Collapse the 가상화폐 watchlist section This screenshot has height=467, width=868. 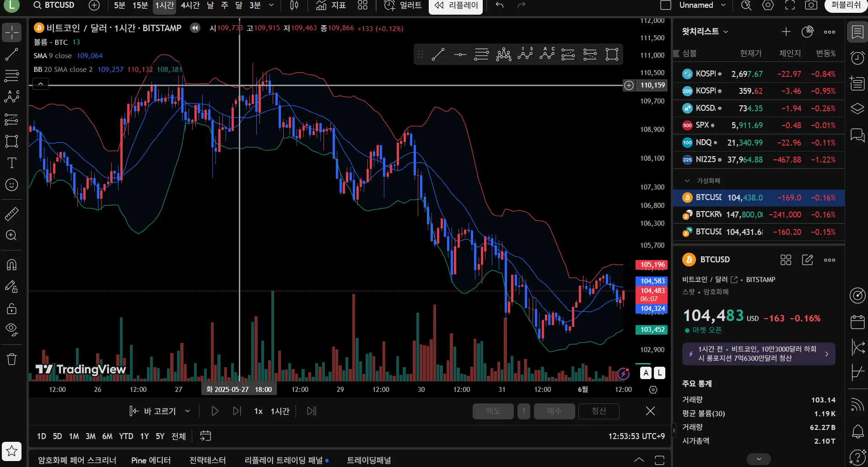pos(687,181)
